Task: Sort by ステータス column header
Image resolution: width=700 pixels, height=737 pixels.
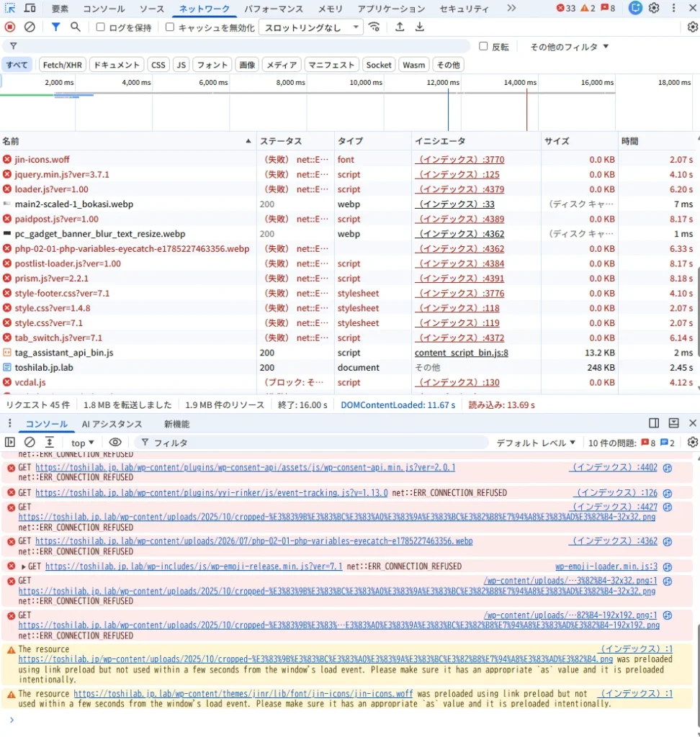Action: [295, 141]
